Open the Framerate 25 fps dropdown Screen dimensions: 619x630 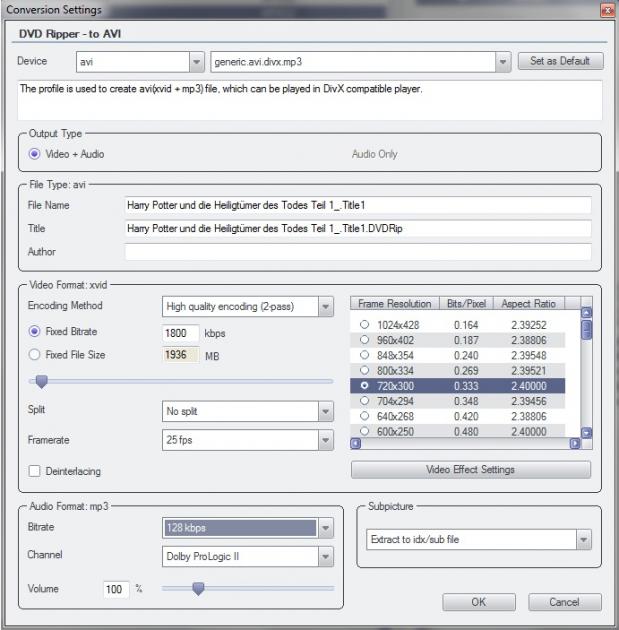point(325,440)
